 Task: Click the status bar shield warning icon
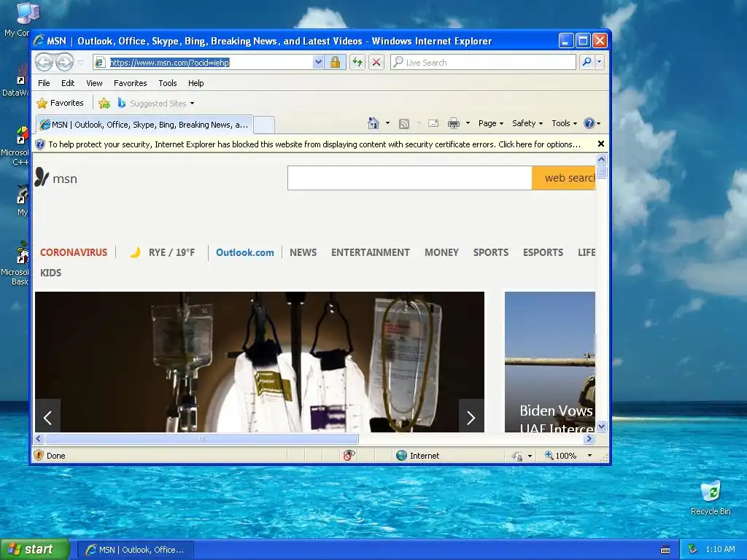point(39,455)
